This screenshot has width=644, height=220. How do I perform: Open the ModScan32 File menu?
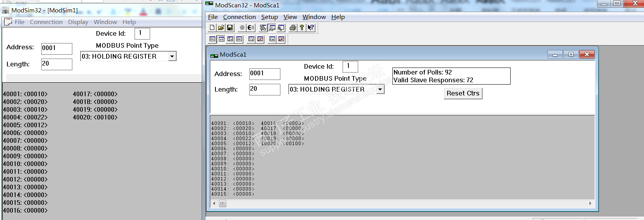click(213, 17)
